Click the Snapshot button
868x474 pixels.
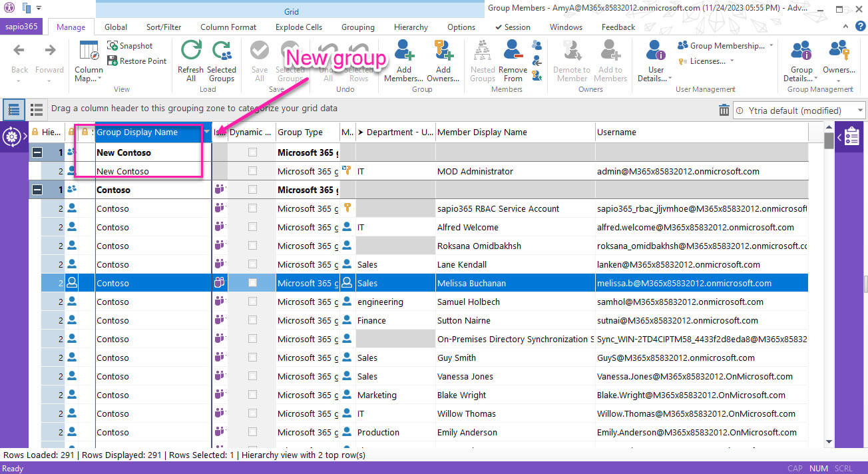coord(130,46)
